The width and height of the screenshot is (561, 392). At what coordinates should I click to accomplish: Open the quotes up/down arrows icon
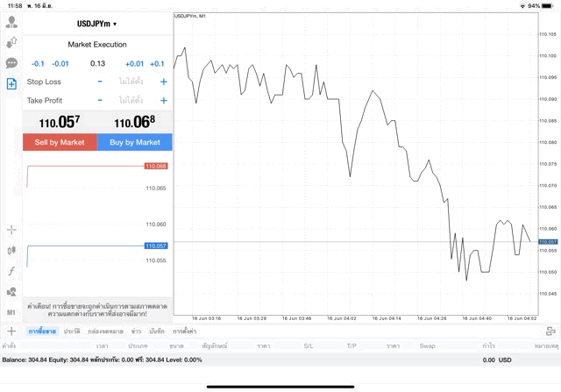pos(11,42)
